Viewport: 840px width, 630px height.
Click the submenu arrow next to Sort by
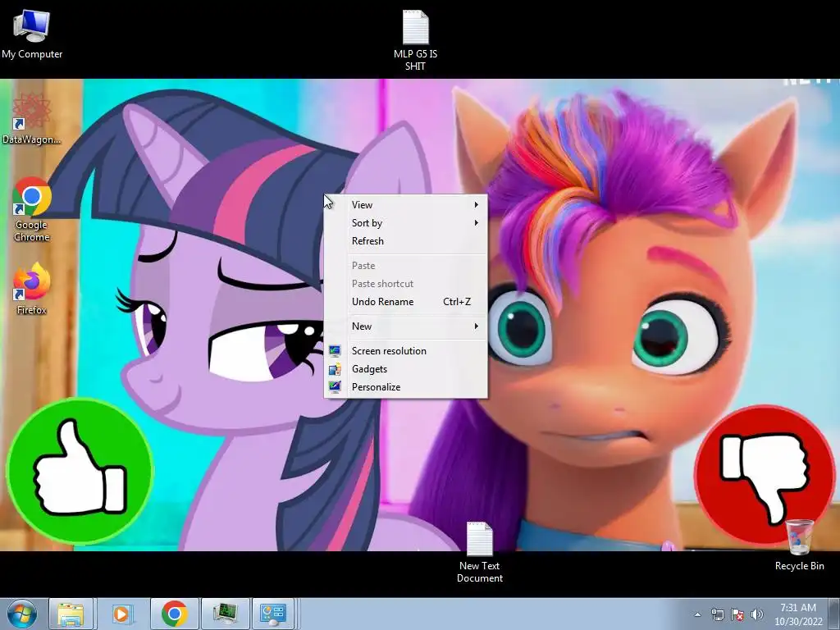[476, 223]
